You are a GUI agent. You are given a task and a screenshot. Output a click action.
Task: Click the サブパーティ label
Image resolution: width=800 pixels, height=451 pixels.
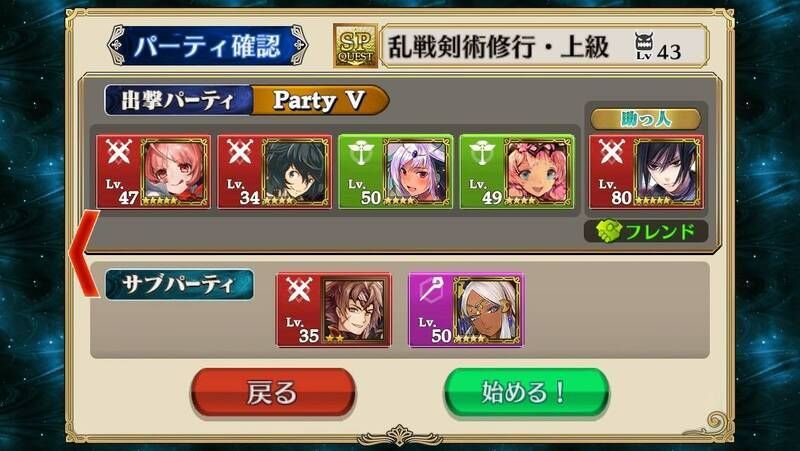point(179,285)
